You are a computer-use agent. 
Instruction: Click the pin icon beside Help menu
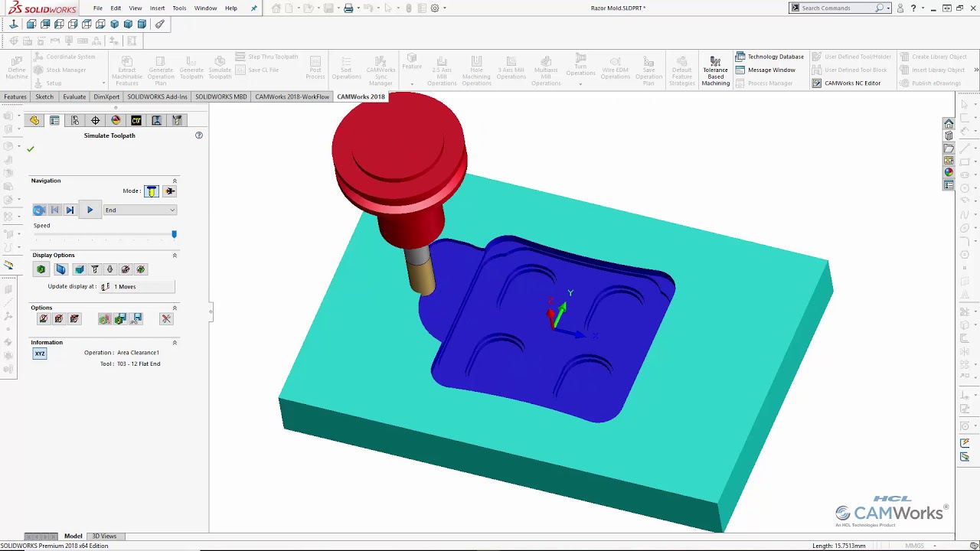254,8
